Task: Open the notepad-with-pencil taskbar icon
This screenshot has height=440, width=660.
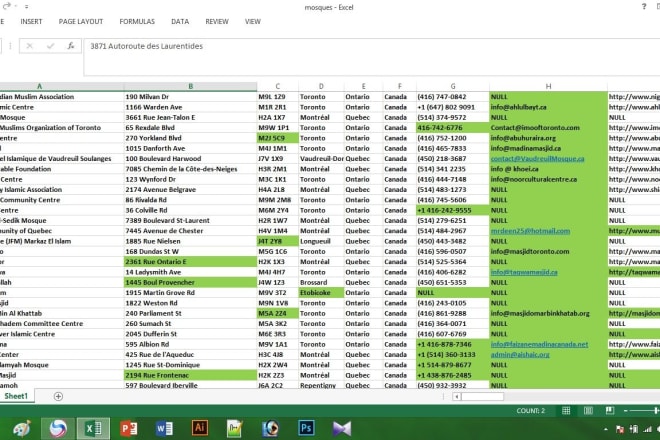Action: [235, 429]
